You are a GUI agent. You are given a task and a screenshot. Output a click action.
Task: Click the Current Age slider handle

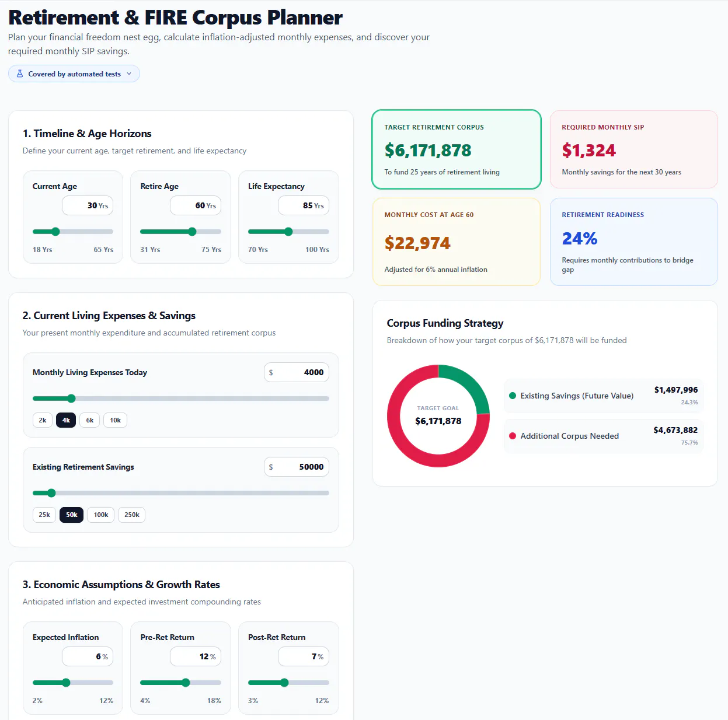tap(55, 232)
